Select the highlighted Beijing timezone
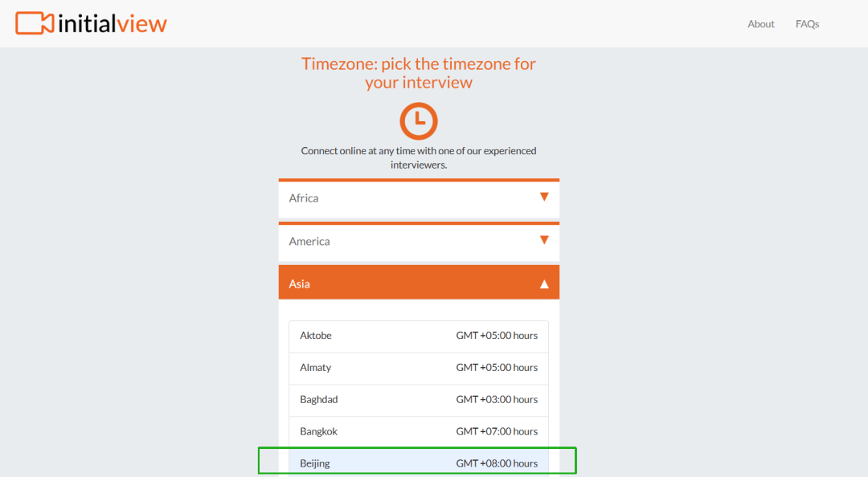 tap(419, 463)
